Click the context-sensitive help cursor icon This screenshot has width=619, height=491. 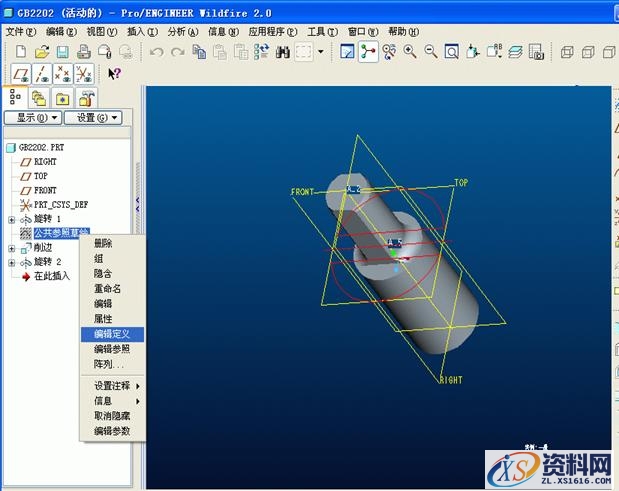[114, 74]
